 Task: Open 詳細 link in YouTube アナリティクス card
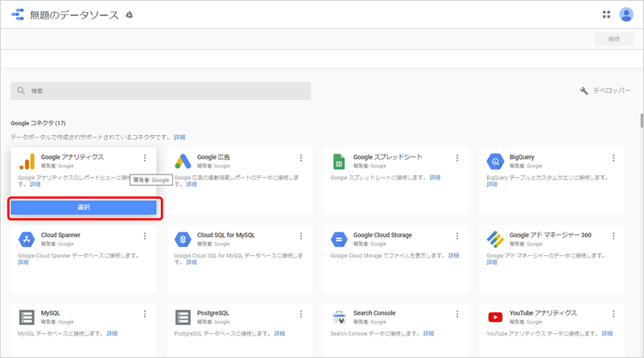tap(607, 333)
